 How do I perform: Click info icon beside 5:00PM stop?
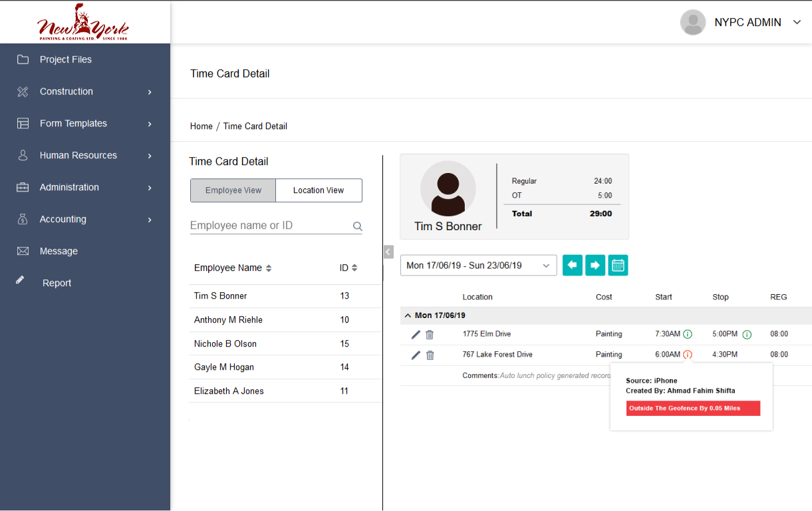[x=747, y=334]
